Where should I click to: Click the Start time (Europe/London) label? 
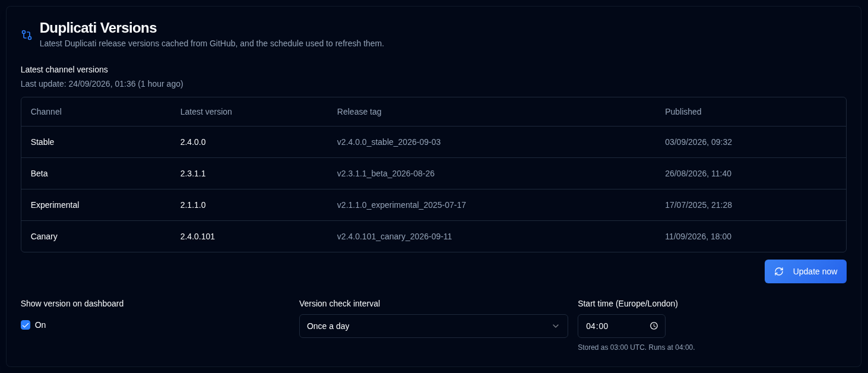(628, 304)
